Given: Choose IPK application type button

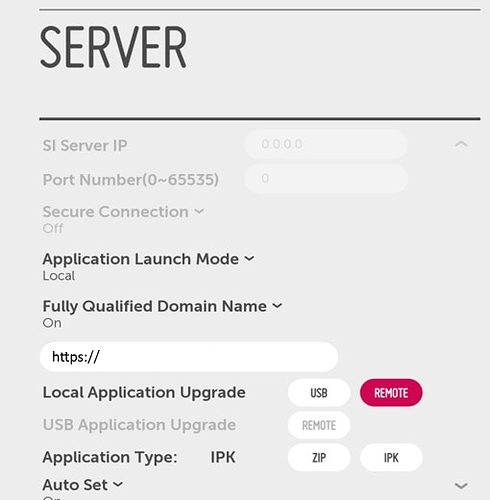Looking at the screenshot, I should 391,457.
